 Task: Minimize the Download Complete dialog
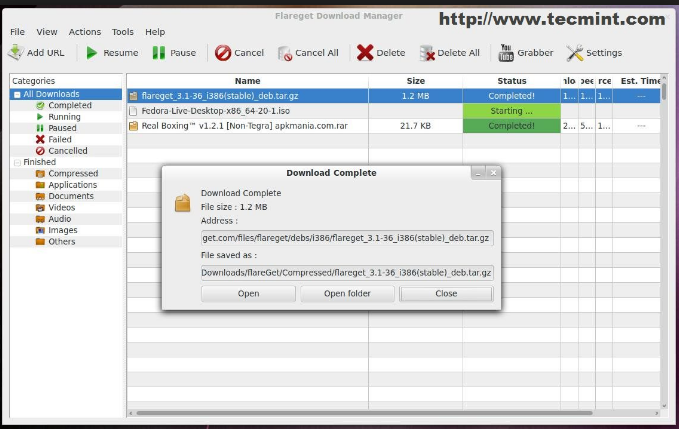point(478,173)
